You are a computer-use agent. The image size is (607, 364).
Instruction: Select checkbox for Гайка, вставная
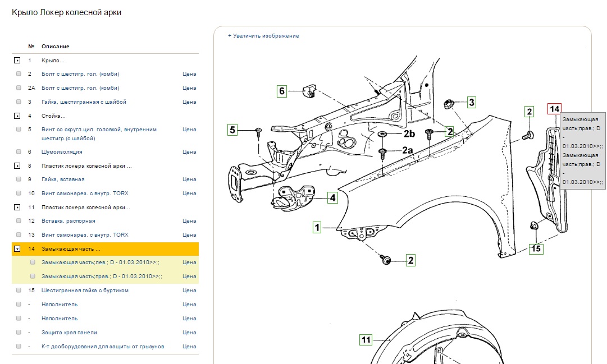pyautogui.click(x=19, y=179)
